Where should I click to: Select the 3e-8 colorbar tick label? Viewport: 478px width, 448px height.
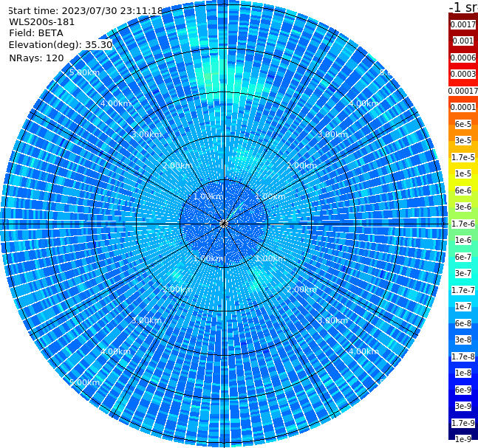pos(463,340)
